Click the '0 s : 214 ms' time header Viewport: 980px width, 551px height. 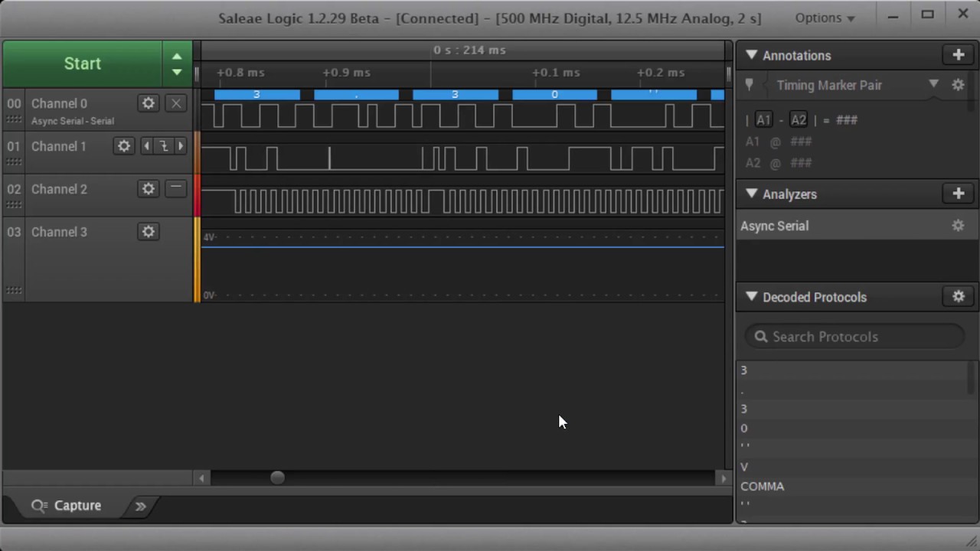point(469,50)
